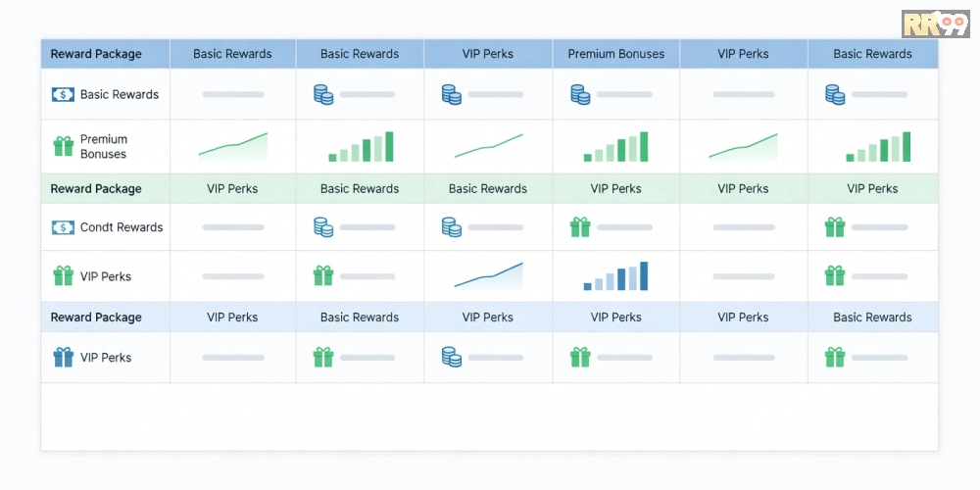Click coin stack icon in Premium Bonuses column
Viewport: 980px width, 490px height.
(x=579, y=95)
